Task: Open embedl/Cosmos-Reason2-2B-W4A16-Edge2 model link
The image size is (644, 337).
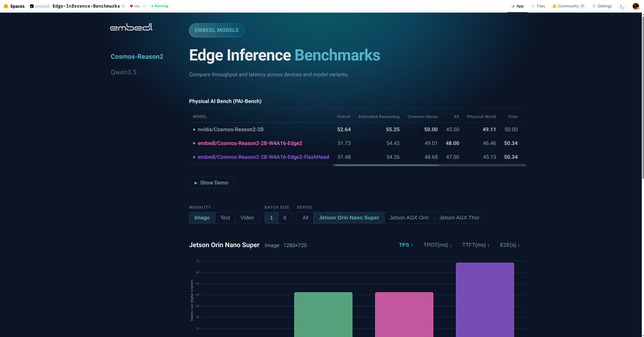Action: click(x=250, y=143)
